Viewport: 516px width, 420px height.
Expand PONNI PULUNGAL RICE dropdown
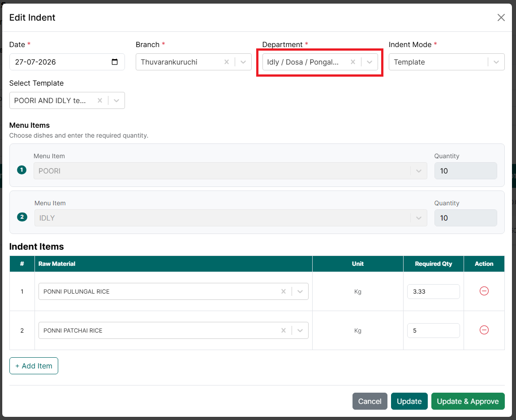pyautogui.click(x=300, y=291)
